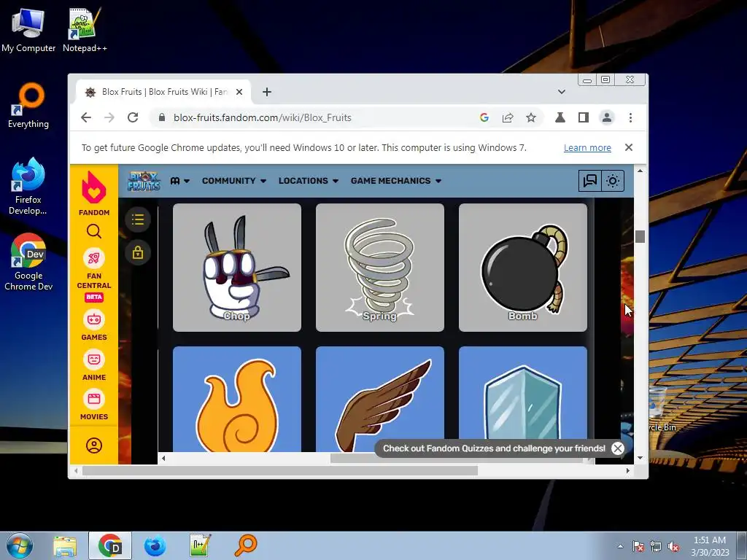Click the fruit gallery scroll-left arrow
Viewport: 747px width, 560px height.
pos(163,459)
